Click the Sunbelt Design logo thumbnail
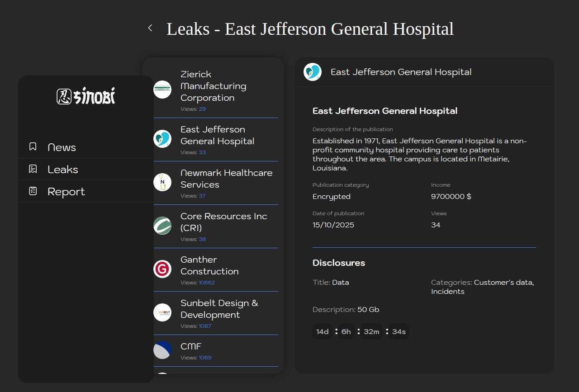Screen dimensions: 579x392 (162, 312)
